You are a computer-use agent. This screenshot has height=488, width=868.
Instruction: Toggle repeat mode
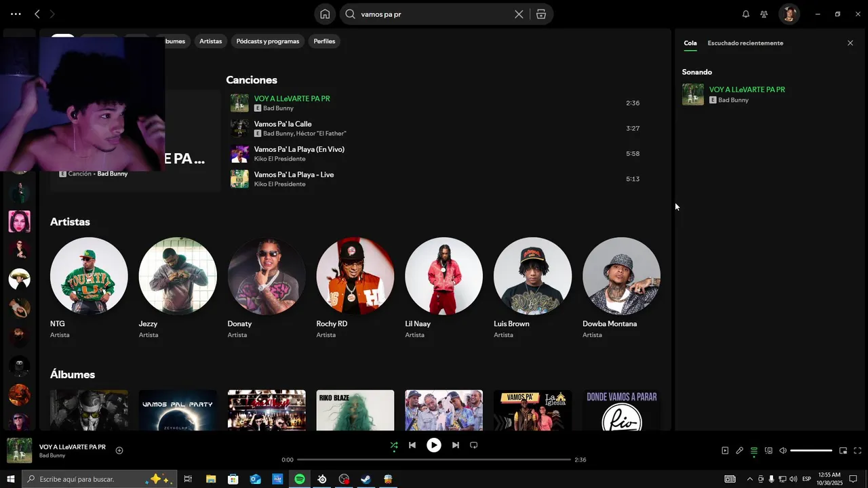coord(474,445)
